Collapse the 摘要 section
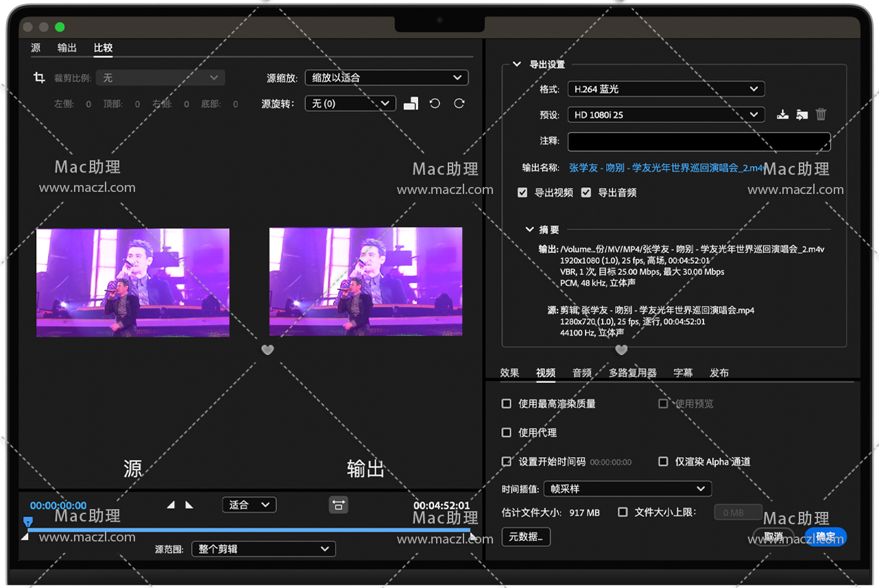The width and height of the screenshot is (879, 588). [x=530, y=230]
